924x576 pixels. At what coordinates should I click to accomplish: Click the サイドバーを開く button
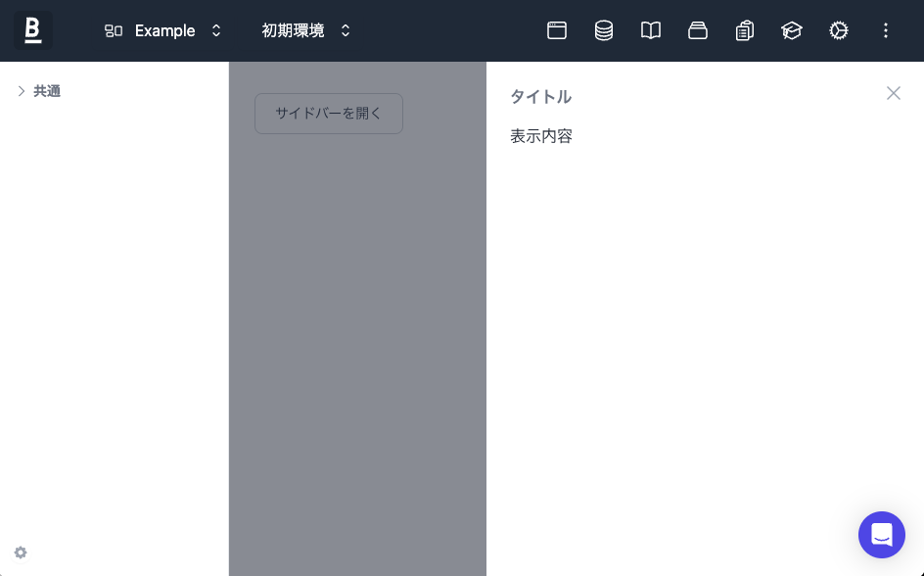329,114
